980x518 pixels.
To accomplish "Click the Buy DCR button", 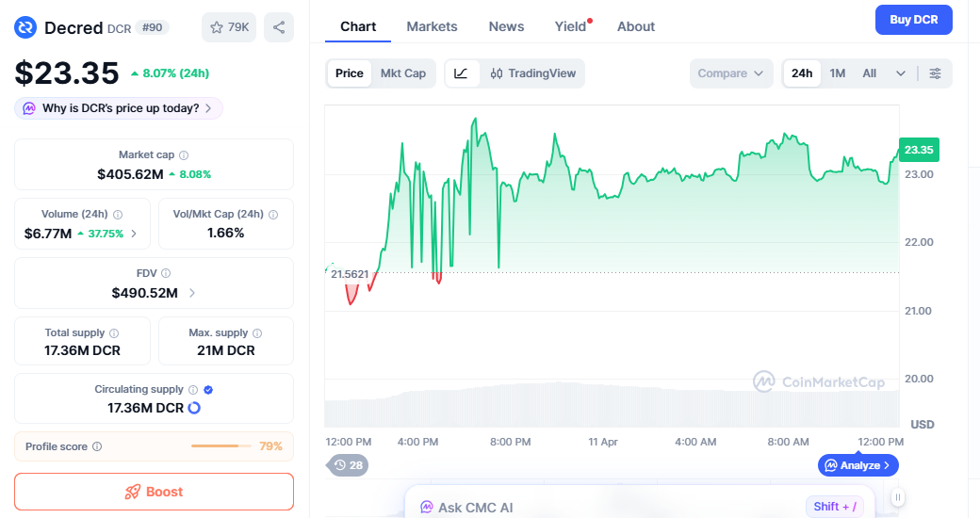I will pyautogui.click(x=914, y=20).
